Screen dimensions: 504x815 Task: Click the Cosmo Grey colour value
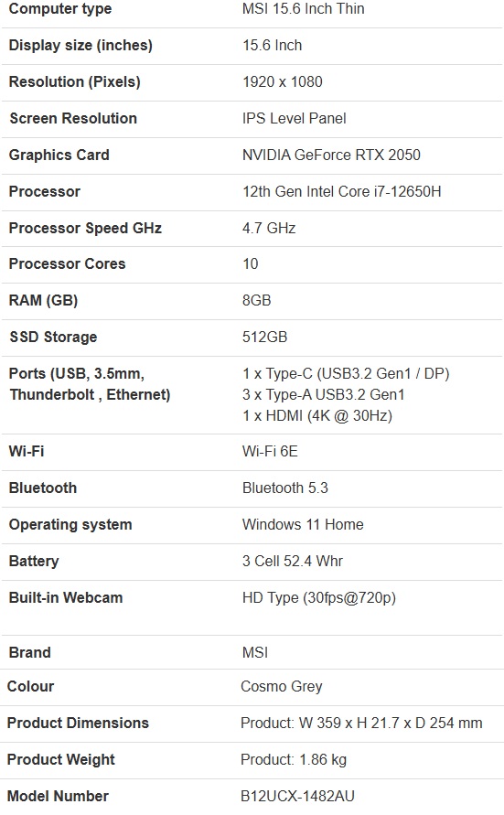pos(282,687)
